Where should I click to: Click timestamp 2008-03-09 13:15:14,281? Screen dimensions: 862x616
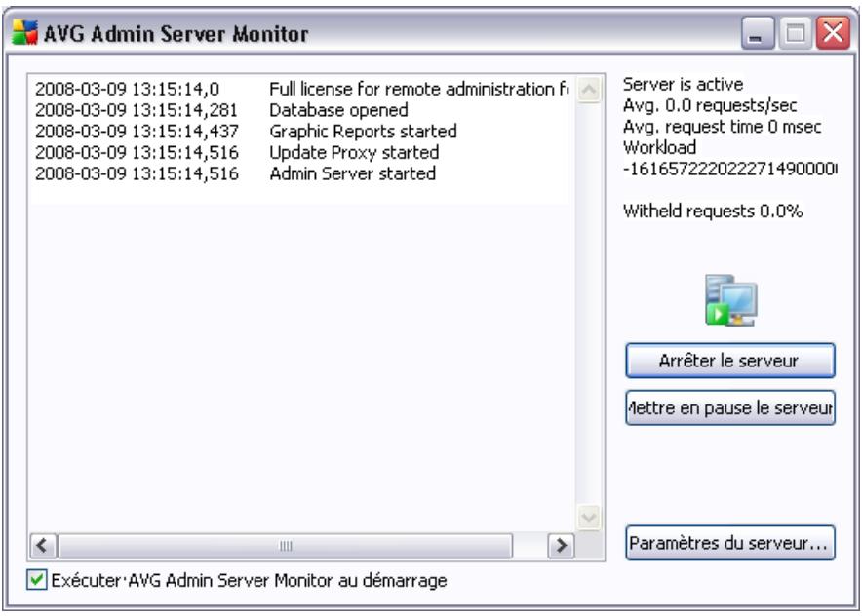pyautogui.click(x=137, y=110)
